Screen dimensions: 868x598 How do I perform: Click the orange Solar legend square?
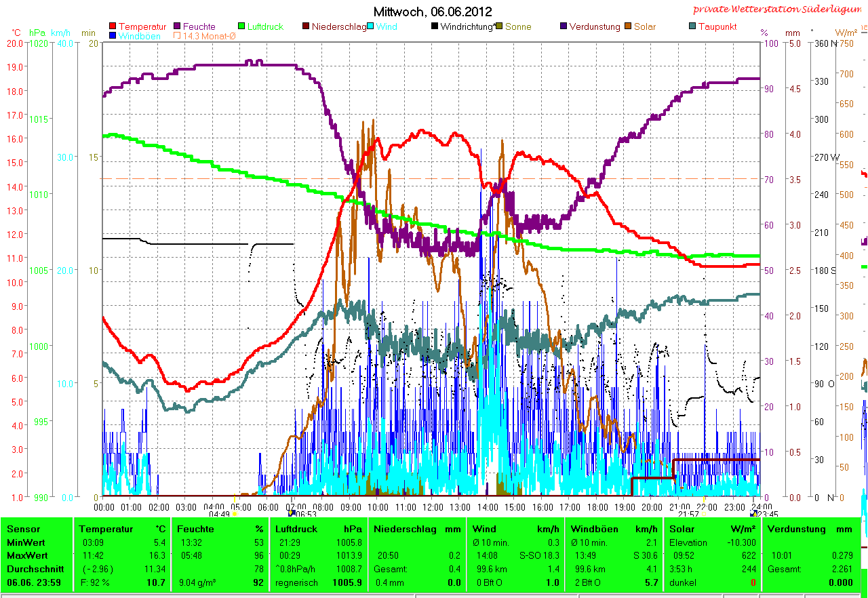[x=628, y=26]
